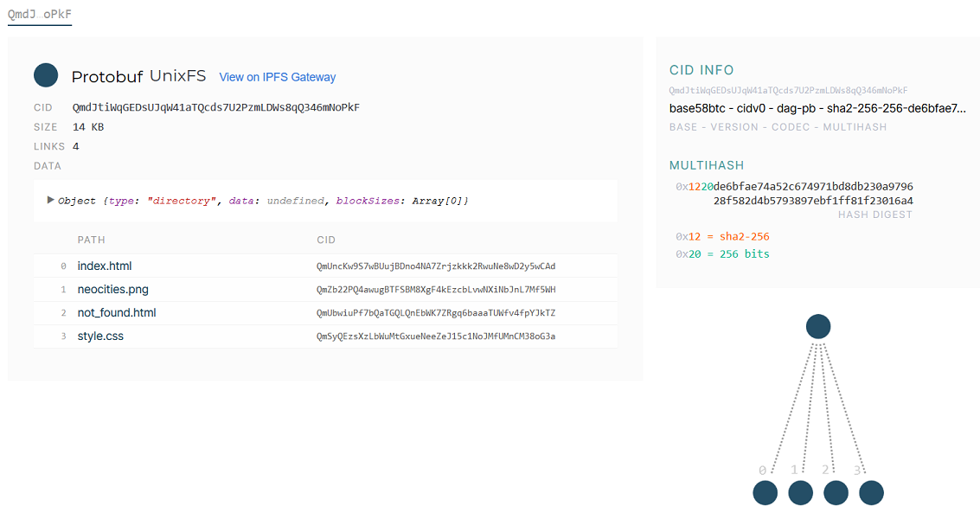
Task: Expand the Object directory data disclosure triangle
Action: point(50,200)
